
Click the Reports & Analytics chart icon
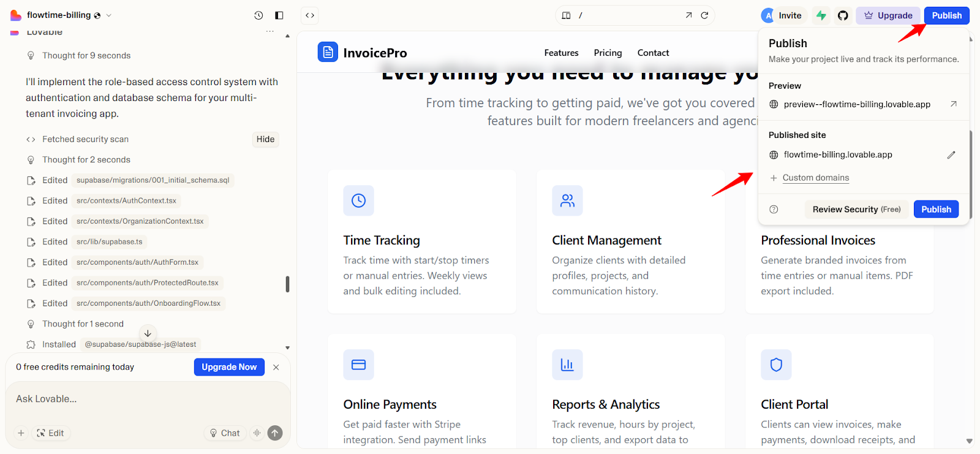pyautogui.click(x=567, y=365)
